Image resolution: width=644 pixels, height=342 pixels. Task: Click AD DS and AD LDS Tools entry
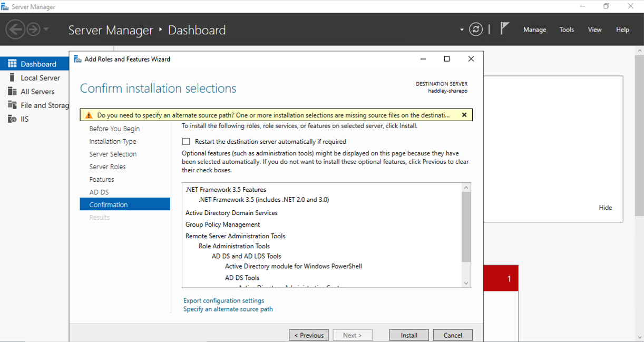(x=247, y=256)
